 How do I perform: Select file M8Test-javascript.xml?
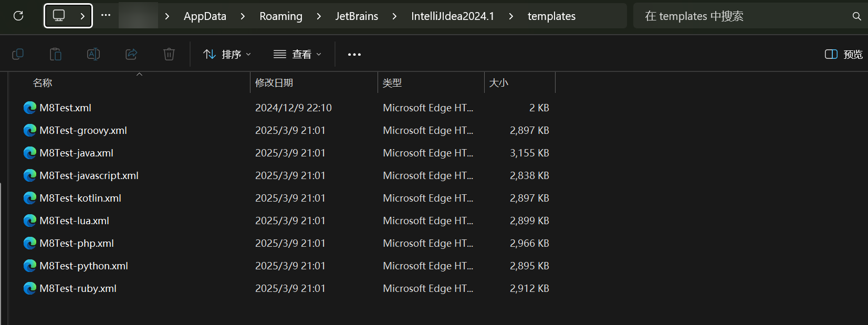click(89, 175)
